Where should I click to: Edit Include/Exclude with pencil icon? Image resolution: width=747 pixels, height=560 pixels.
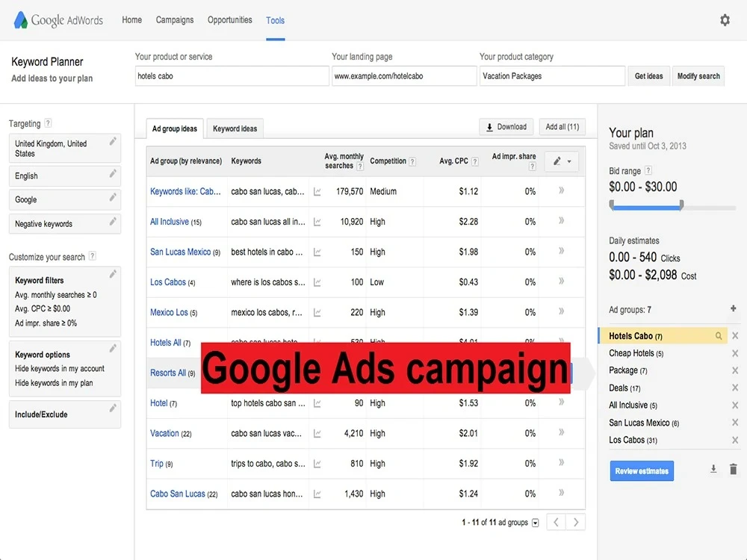click(113, 408)
